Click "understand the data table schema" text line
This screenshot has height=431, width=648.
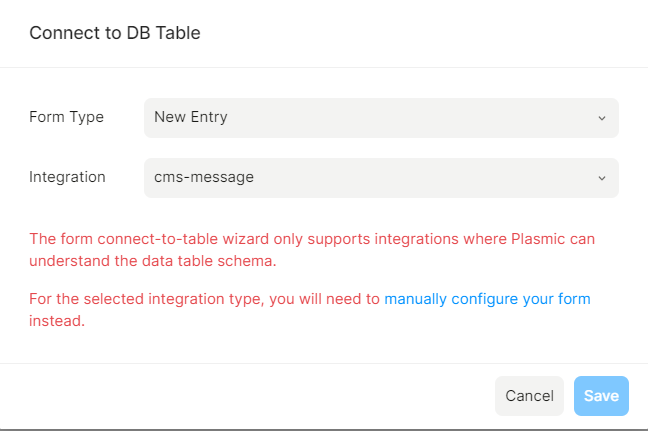(x=152, y=261)
